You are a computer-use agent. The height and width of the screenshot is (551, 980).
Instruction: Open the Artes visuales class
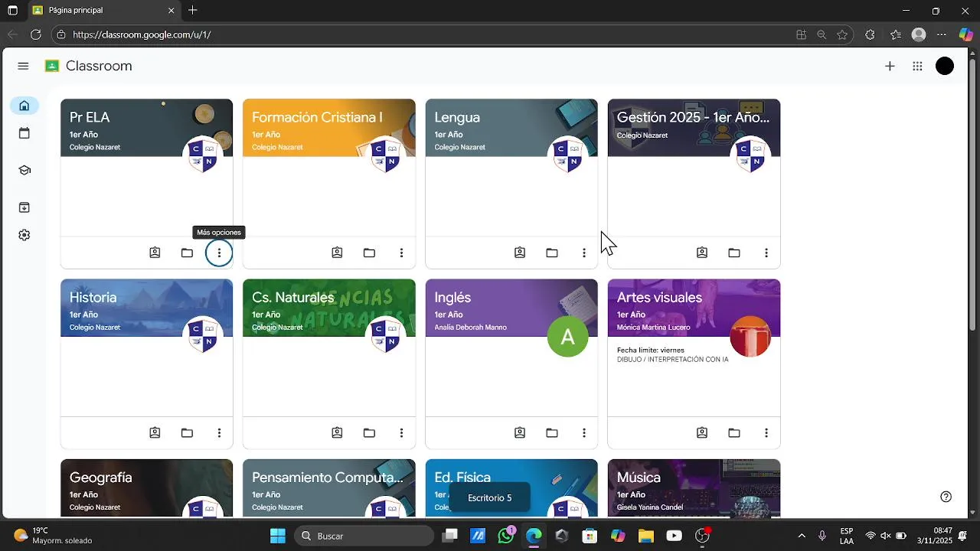click(x=659, y=297)
